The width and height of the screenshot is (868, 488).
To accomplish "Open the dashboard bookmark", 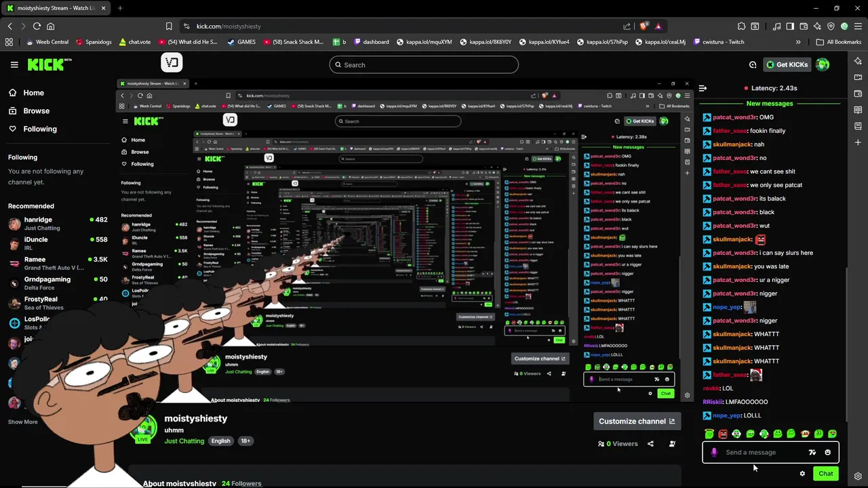I will pos(370,42).
